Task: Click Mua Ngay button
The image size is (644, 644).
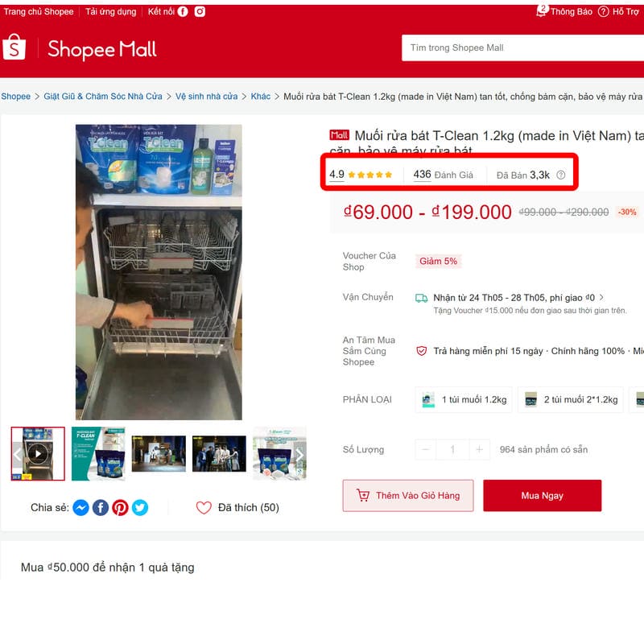Action: pyautogui.click(x=542, y=496)
